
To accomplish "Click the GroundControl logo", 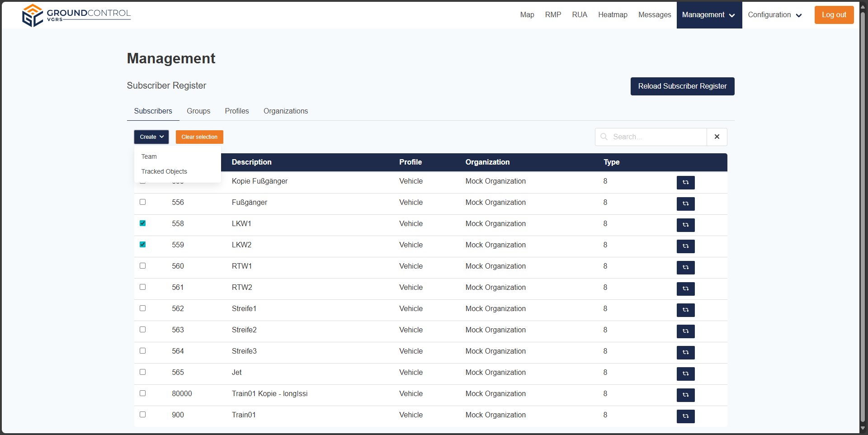I will [76, 15].
